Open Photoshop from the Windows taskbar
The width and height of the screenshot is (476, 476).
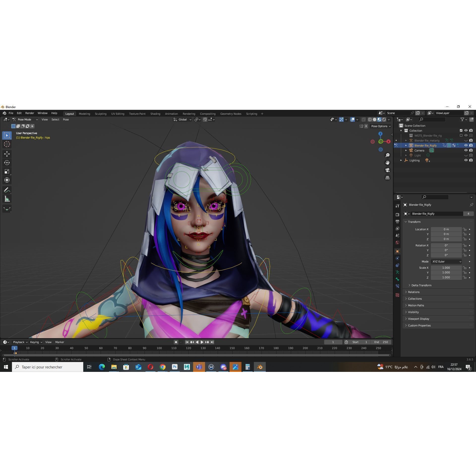[175, 367]
